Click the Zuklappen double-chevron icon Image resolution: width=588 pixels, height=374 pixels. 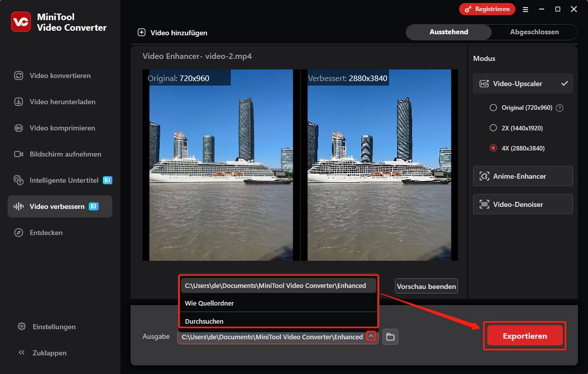[x=22, y=353]
